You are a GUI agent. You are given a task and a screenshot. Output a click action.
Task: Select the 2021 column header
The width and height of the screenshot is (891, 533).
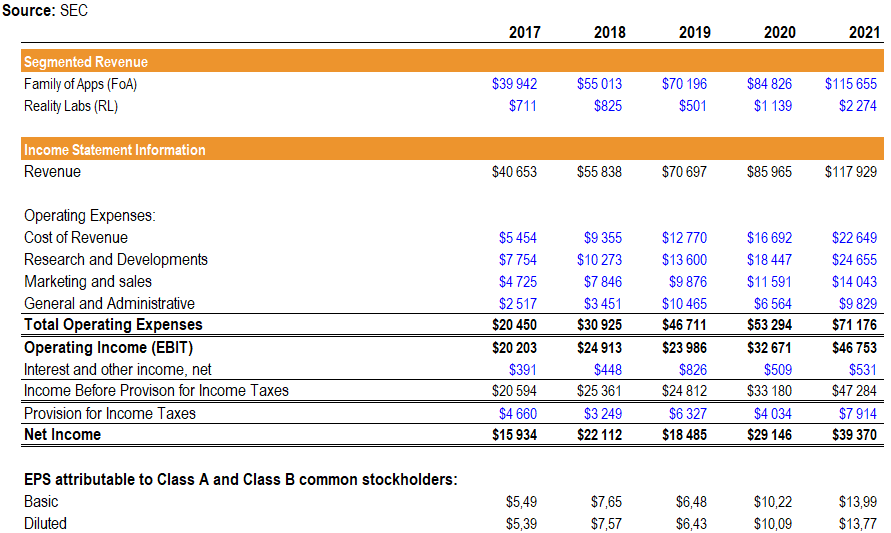click(x=864, y=32)
